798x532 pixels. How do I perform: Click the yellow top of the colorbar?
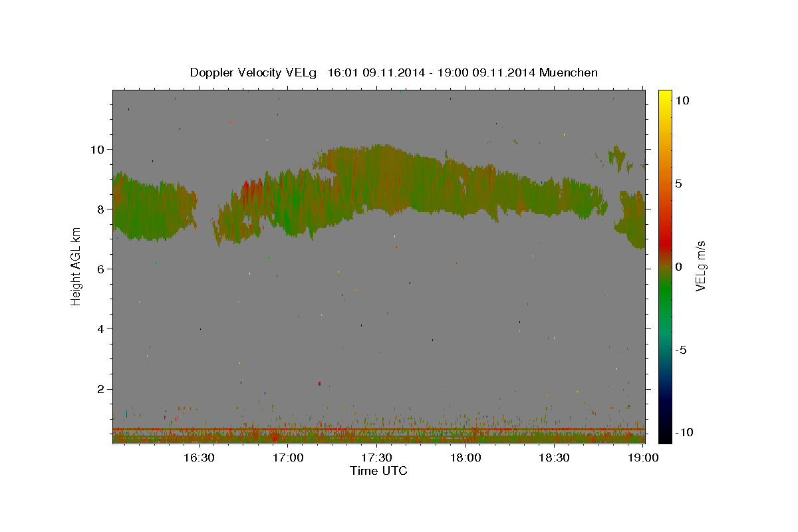click(x=665, y=96)
